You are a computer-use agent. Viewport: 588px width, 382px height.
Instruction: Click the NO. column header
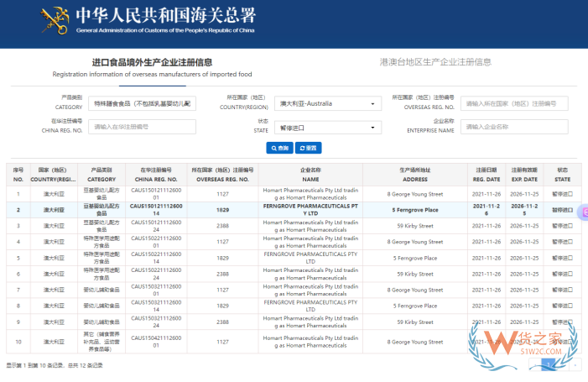(x=18, y=175)
